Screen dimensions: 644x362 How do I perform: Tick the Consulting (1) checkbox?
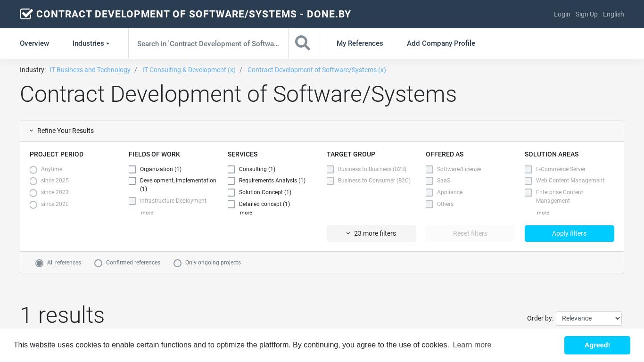231,169
